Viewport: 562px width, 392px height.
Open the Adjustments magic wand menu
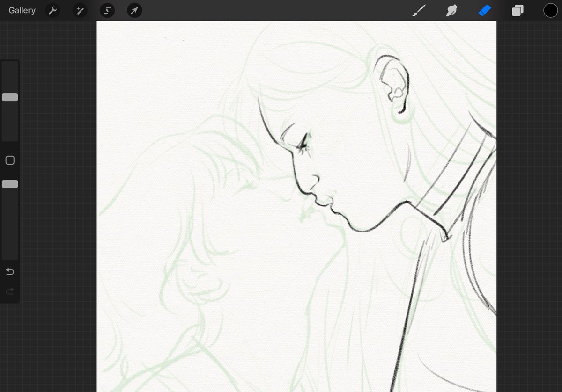(x=80, y=10)
